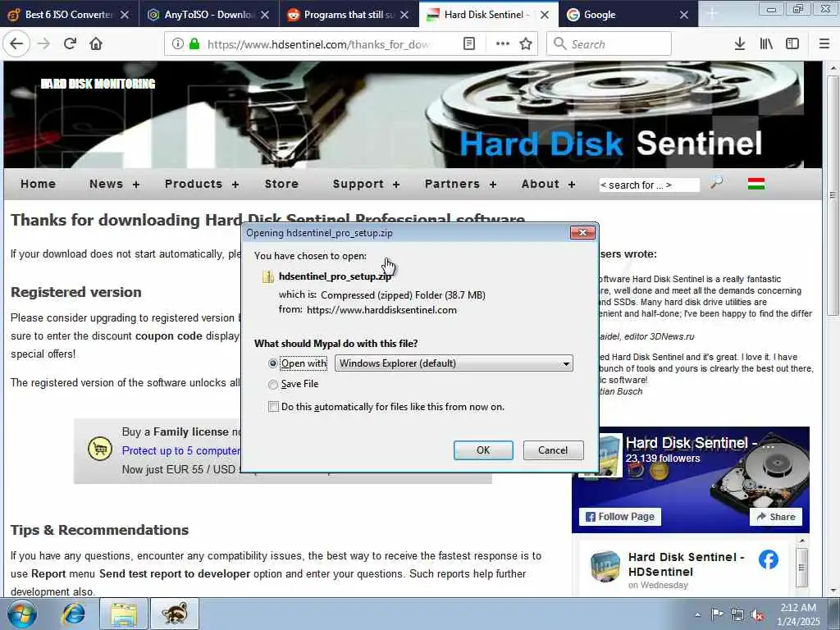The image size is (840, 630).
Task: Open the Home navigation item
Action: click(x=38, y=184)
